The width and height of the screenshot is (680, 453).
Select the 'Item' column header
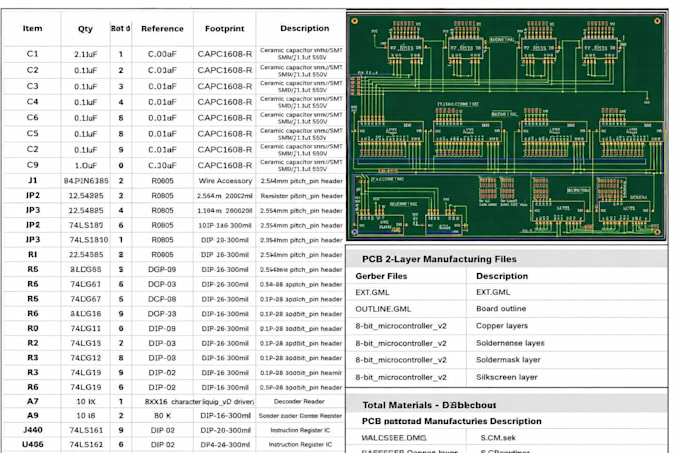point(33,28)
